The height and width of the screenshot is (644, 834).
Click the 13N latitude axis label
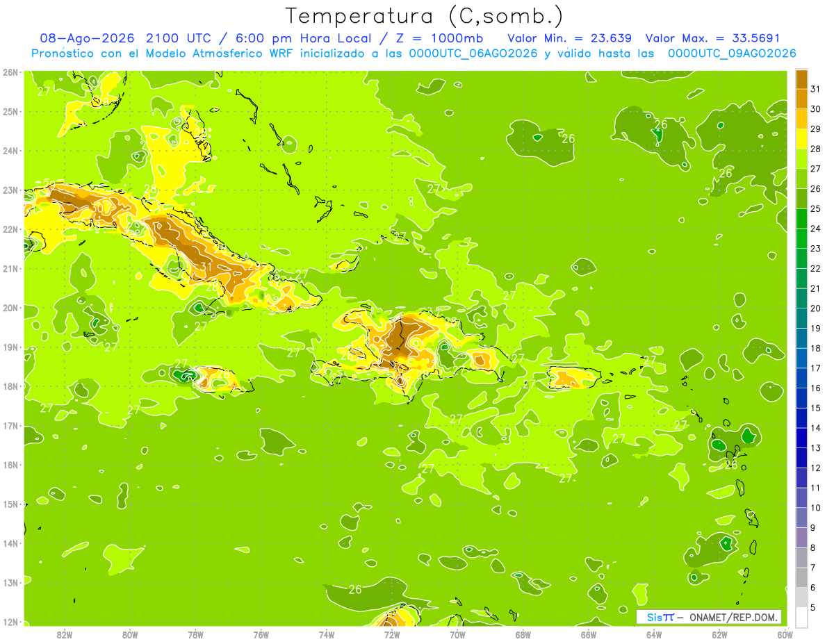pos(10,582)
